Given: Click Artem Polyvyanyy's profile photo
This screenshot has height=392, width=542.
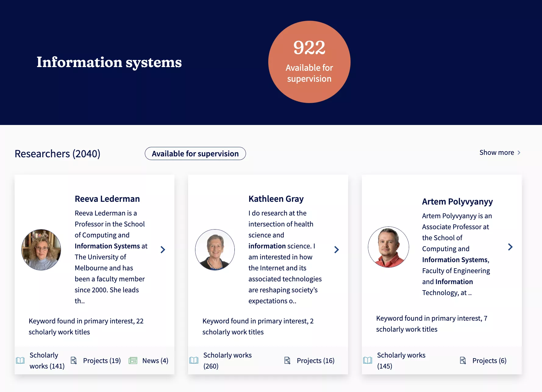Looking at the screenshot, I should (388, 247).
